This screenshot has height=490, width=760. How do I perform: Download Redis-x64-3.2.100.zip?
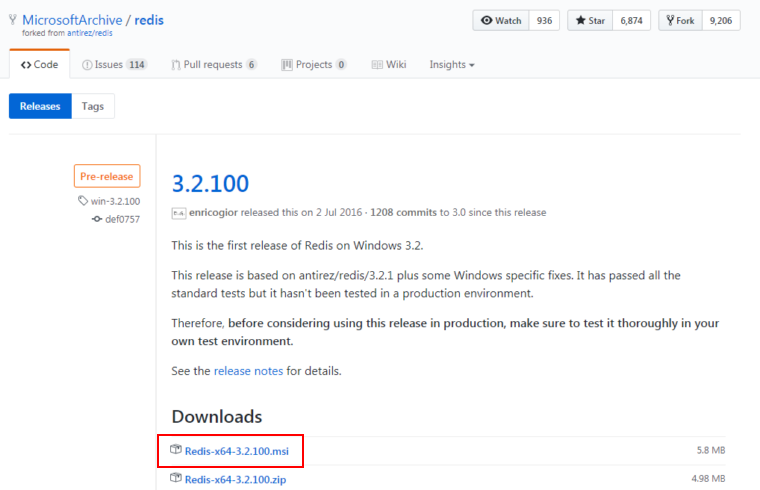[236, 479]
